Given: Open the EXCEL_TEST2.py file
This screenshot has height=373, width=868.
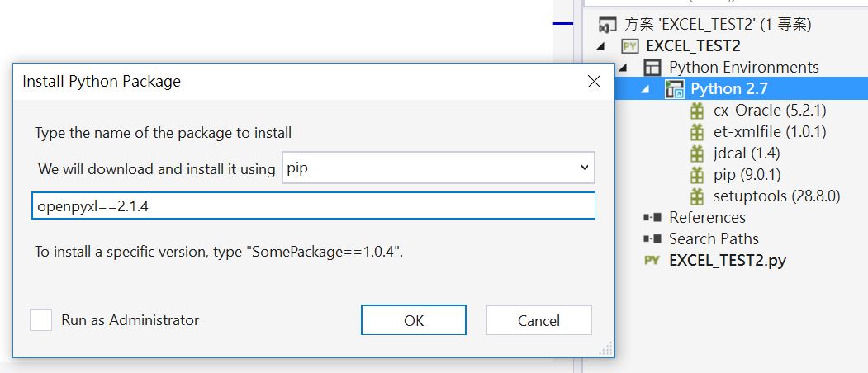Looking at the screenshot, I should pyautogui.click(x=728, y=260).
